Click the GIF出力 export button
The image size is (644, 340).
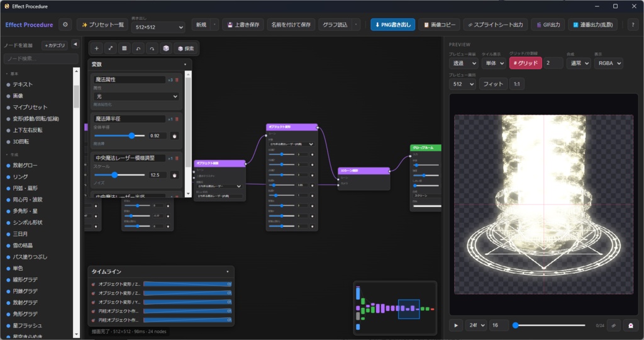click(x=548, y=25)
